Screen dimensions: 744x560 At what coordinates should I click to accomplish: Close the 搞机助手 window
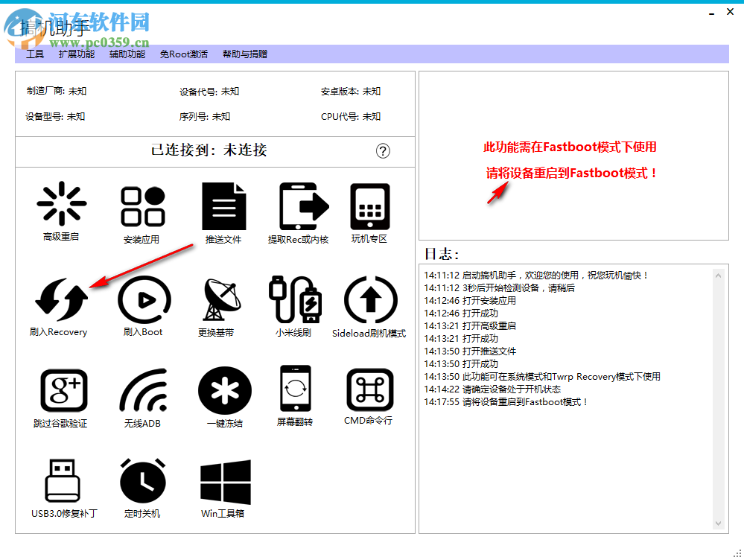pos(731,12)
